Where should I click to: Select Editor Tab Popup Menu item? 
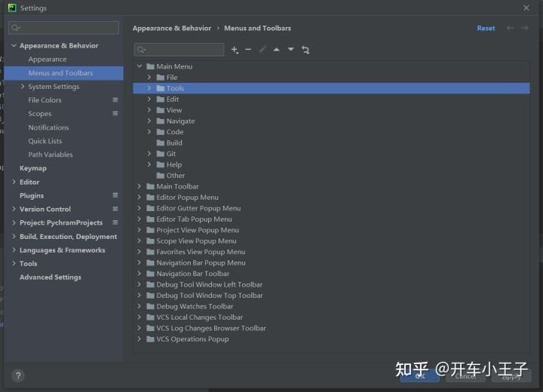click(x=194, y=219)
